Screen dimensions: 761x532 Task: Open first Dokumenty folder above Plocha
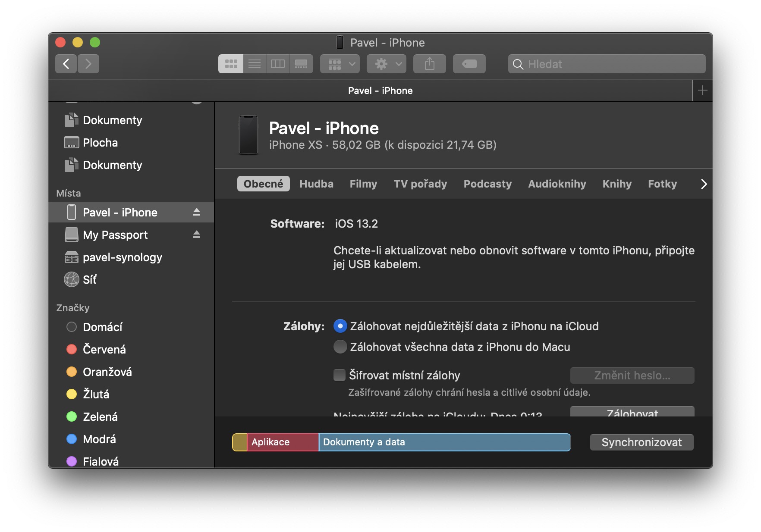[131, 120]
